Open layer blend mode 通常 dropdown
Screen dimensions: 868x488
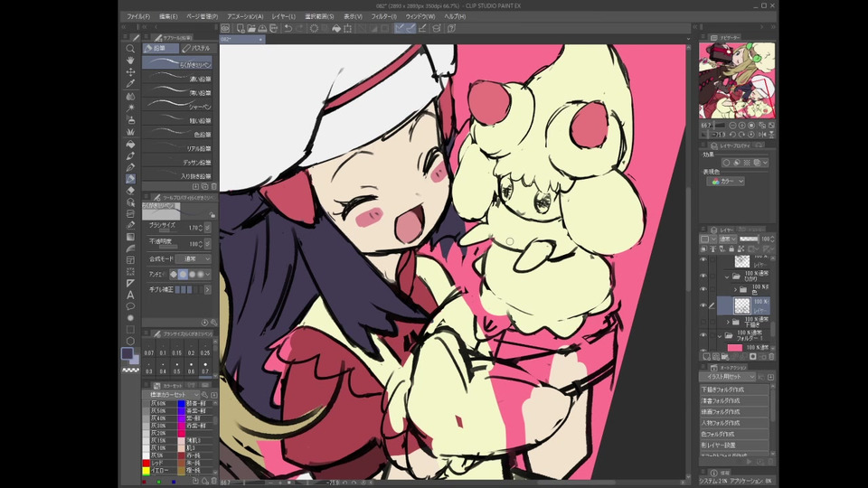(727, 239)
